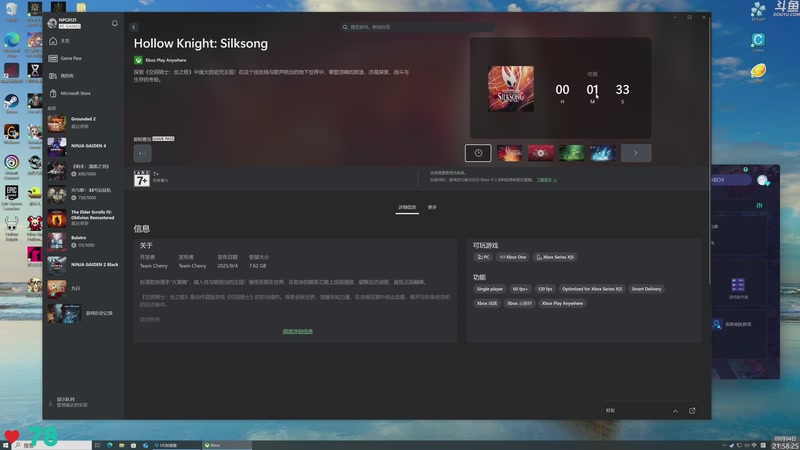Click the 120 fps feature chip
The image size is (800, 450).
pos(545,289)
